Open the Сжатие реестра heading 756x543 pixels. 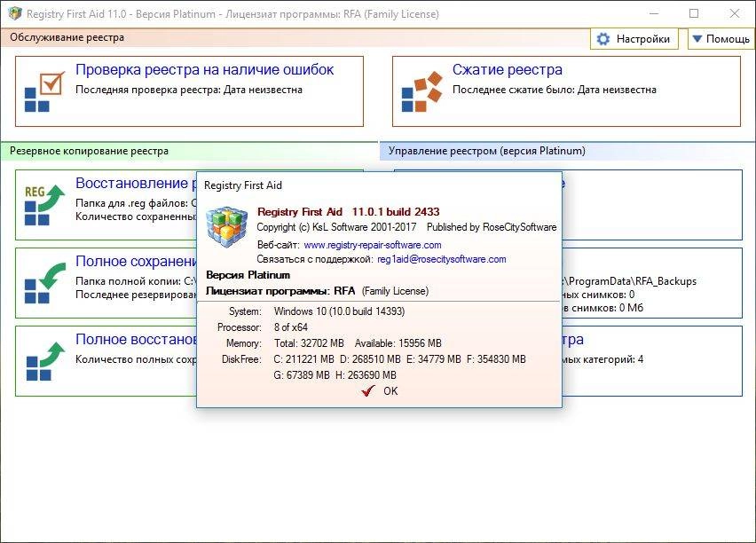pyautogui.click(x=508, y=69)
